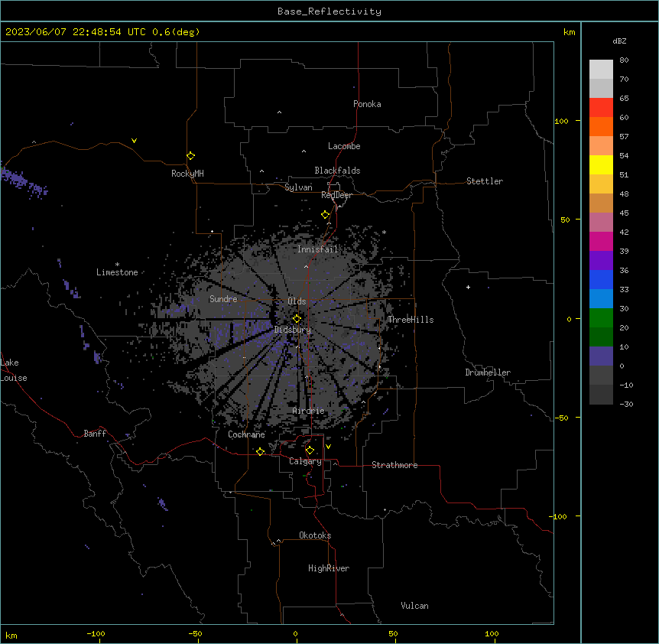Click the Blackfalds city label
Image resolution: width=659 pixels, height=644 pixels.
[337, 171]
